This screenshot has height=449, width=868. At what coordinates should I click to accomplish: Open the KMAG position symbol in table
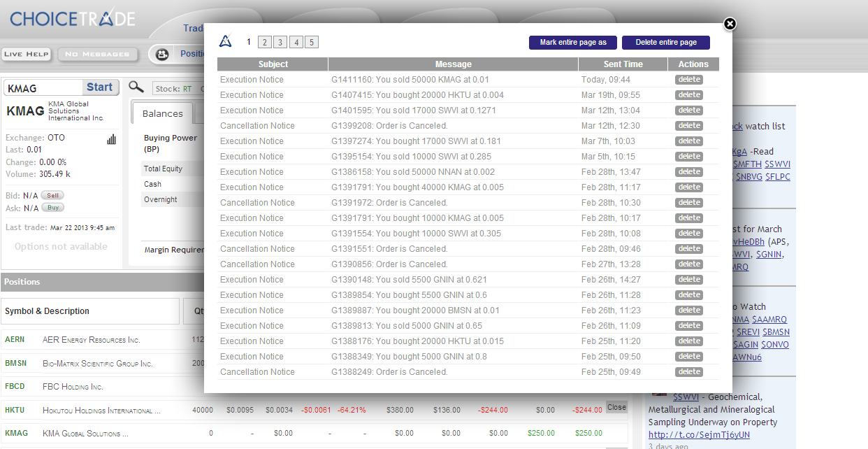pos(16,434)
